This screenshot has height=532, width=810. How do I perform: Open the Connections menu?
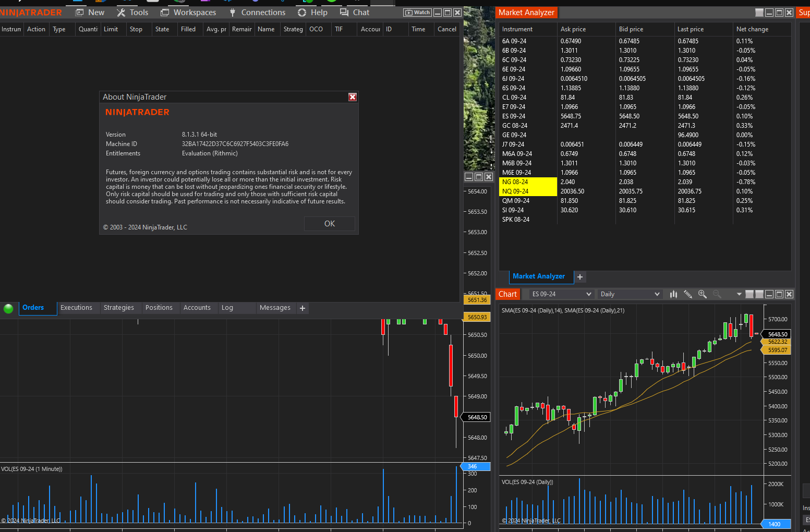pyautogui.click(x=257, y=13)
